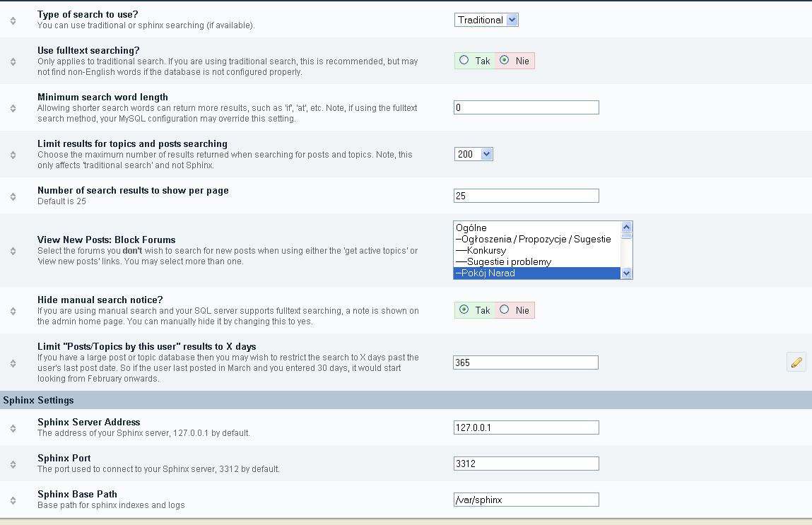
Task: Click reorder handle for Type of search setting
Action: click(13, 20)
